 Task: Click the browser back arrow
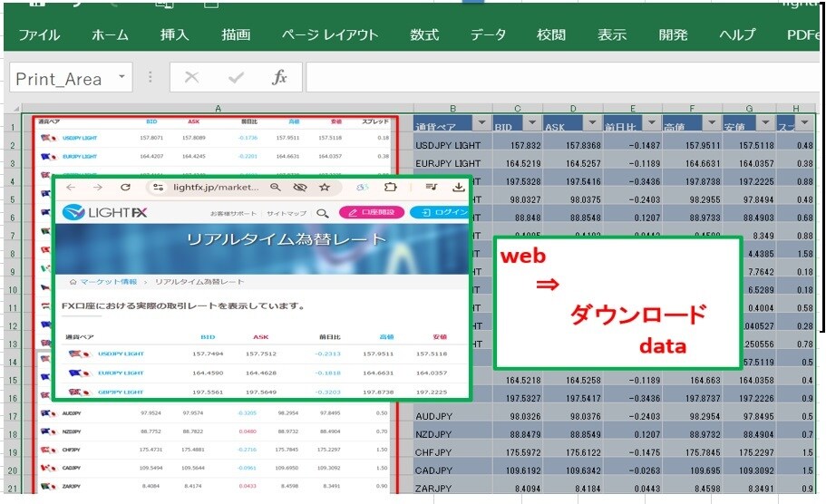tap(71, 187)
